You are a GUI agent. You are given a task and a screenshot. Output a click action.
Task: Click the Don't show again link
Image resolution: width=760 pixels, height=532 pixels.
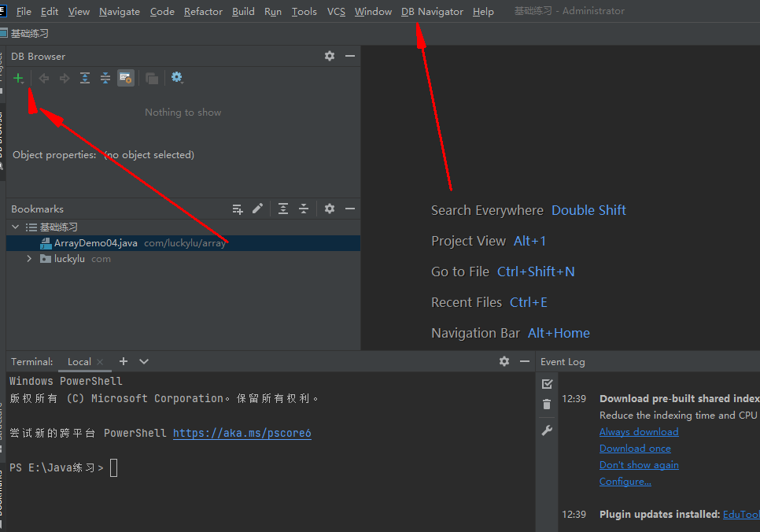click(x=638, y=464)
